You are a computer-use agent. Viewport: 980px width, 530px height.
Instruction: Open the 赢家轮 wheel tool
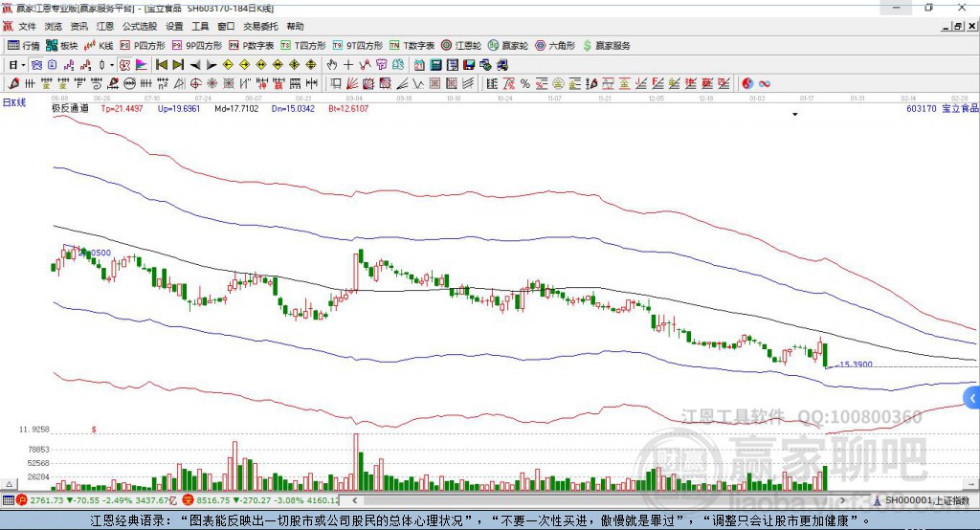[508, 46]
